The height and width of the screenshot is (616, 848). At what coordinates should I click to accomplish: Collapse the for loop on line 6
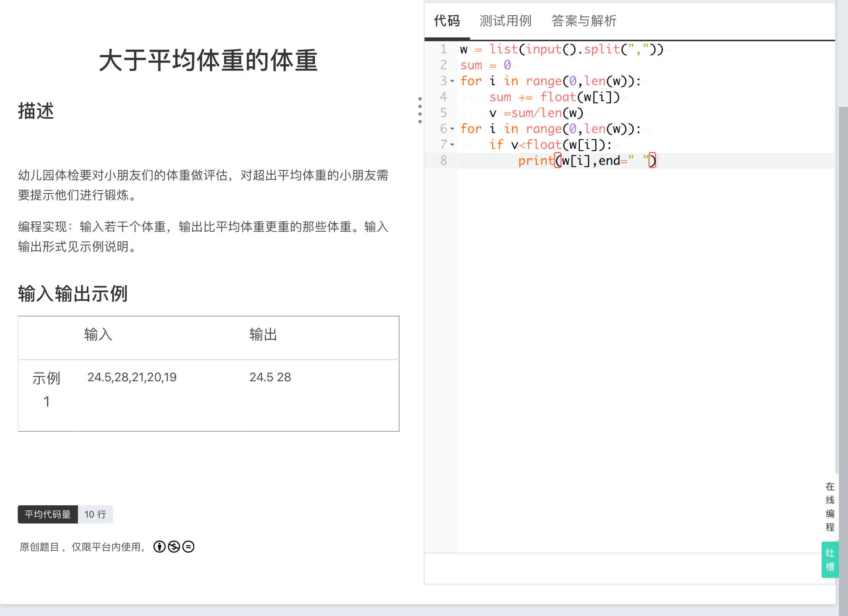(x=452, y=129)
